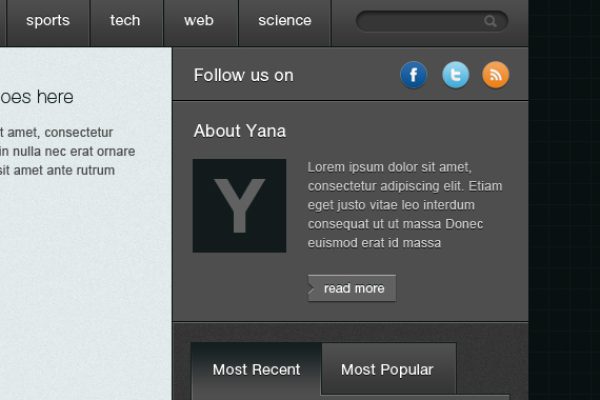
Task: Open the Twitter follow icon
Action: [455, 75]
